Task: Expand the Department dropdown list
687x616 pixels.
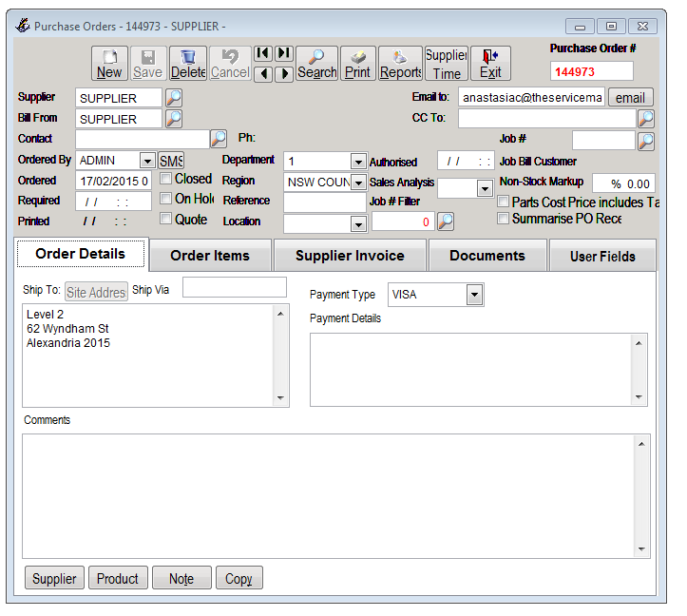Action: (x=357, y=161)
